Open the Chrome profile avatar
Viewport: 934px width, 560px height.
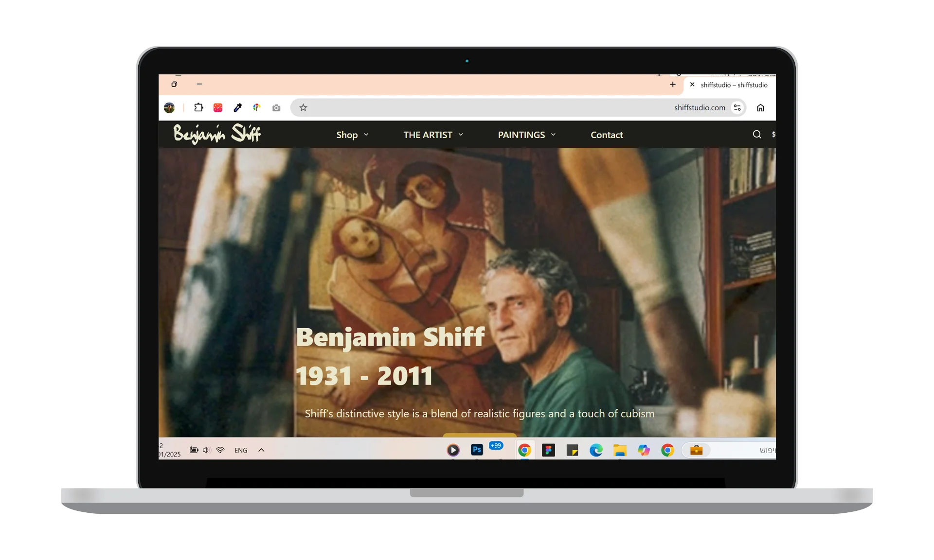click(x=169, y=108)
